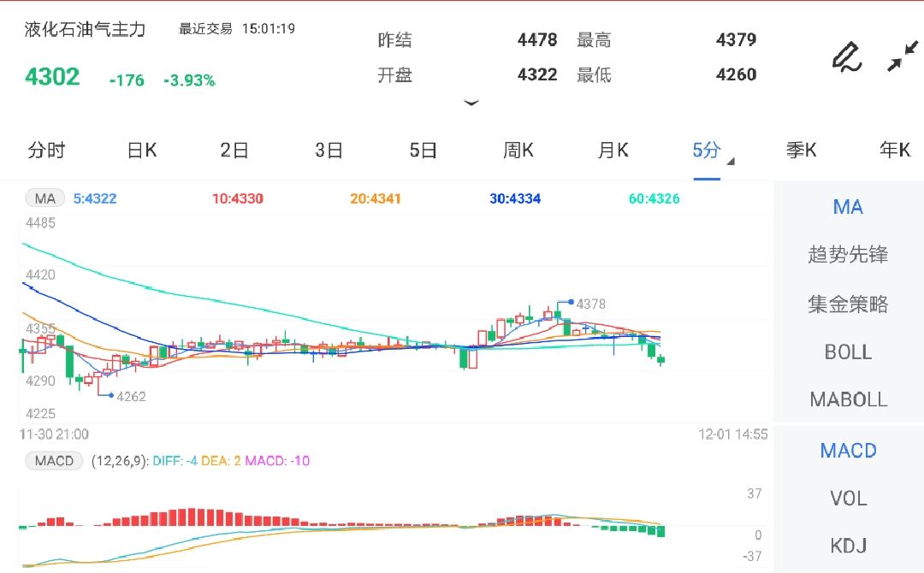The width and height of the screenshot is (924, 573).
Task: Click MA 20:4341 legend value
Action: [x=376, y=198]
